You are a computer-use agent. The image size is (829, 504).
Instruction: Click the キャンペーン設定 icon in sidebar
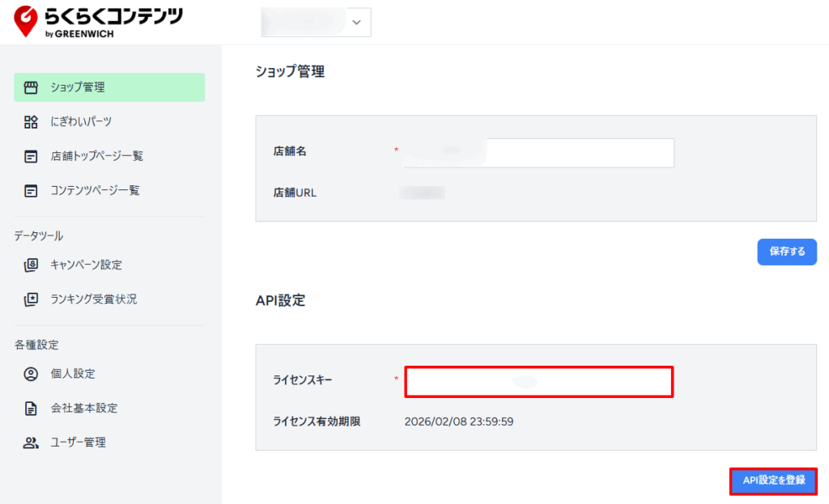(x=32, y=265)
